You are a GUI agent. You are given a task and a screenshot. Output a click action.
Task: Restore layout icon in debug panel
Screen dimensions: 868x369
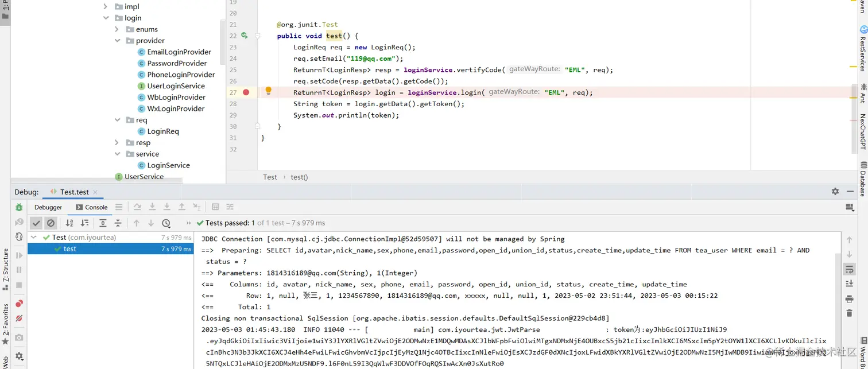[850, 208]
